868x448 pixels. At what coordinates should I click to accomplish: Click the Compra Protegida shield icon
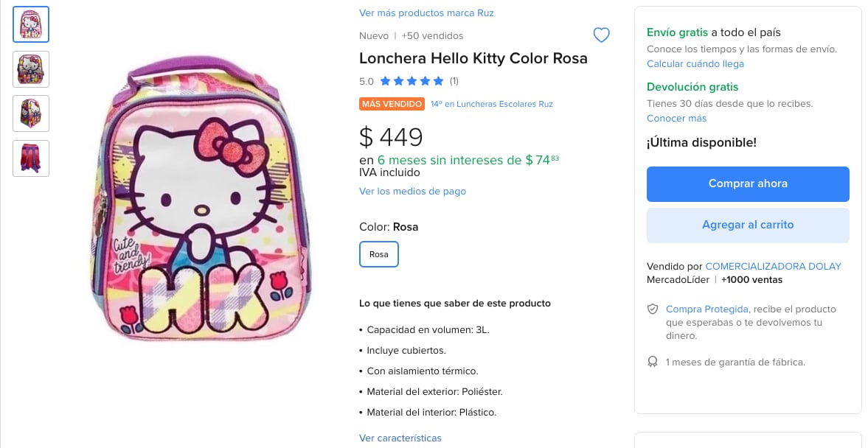pyautogui.click(x=652, y=309)
